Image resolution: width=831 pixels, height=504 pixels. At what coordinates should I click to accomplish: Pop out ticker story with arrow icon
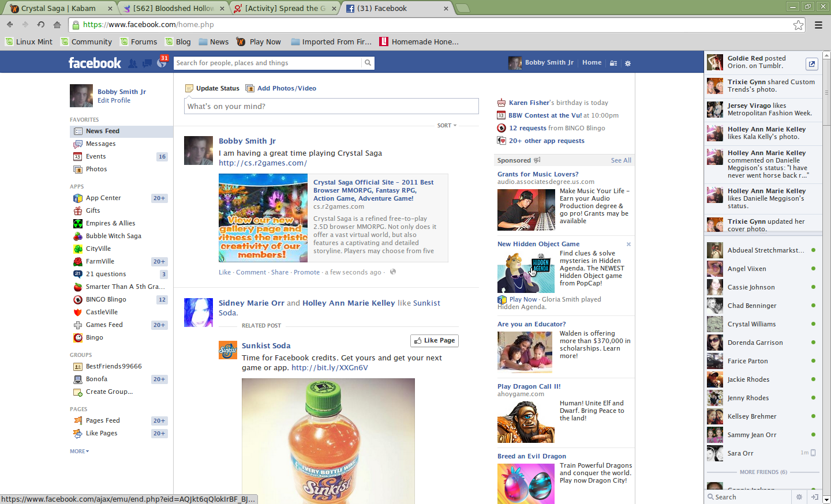811,64
